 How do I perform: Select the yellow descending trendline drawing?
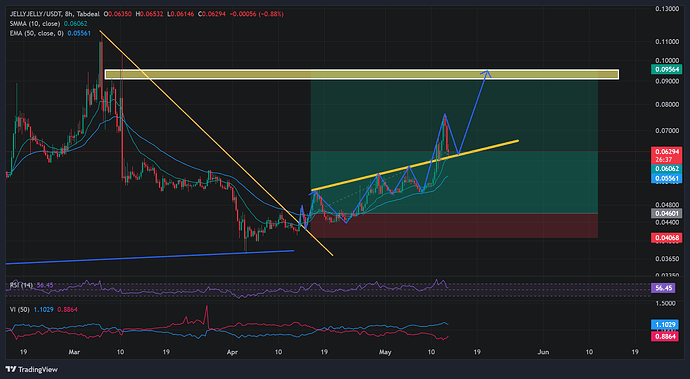[x=216, y=143]
